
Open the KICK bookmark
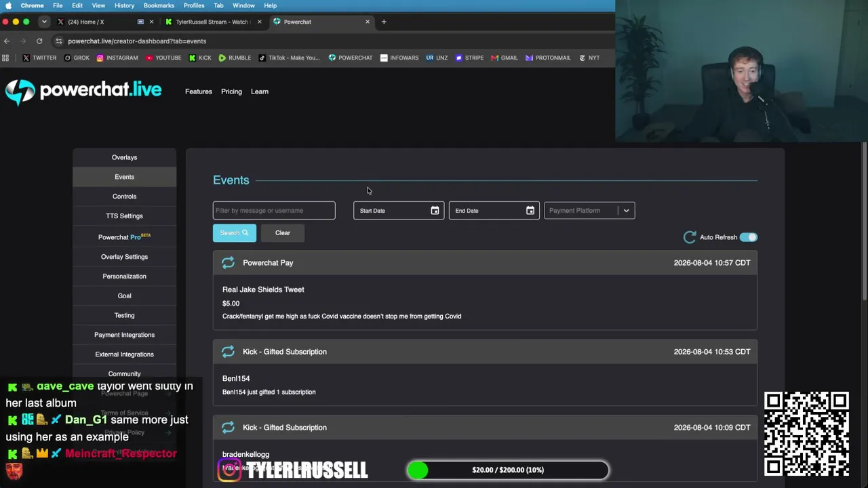click(x=200, y=58)
